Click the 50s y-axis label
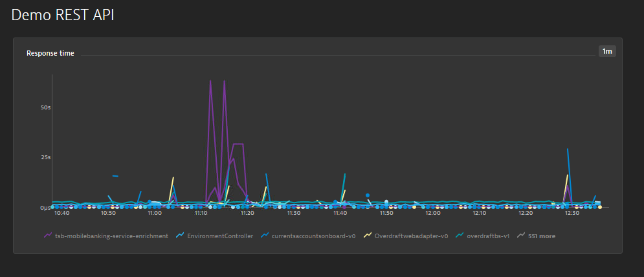644x277 pixels. coord(45,107)
